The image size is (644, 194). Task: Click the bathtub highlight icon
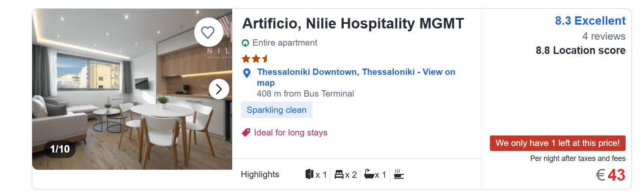tap(369, 174)
